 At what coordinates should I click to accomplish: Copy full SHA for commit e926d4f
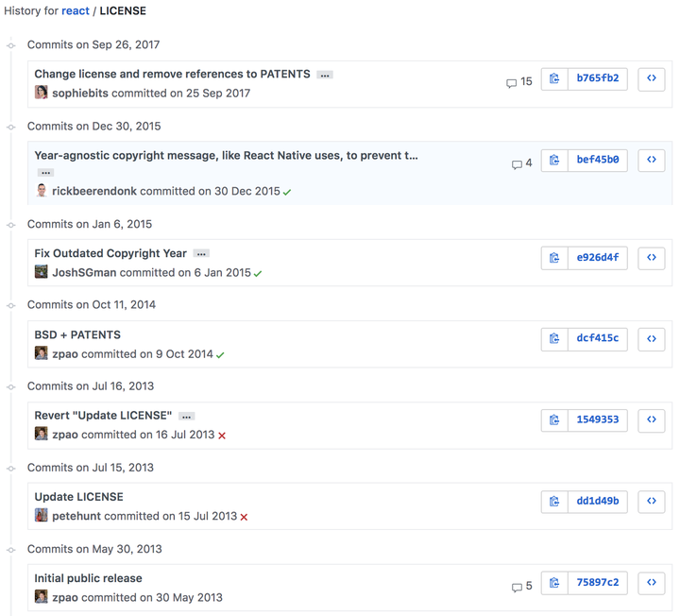point(554,258)
